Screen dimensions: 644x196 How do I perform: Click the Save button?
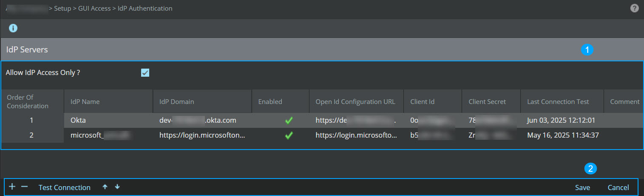pos(582,187)
